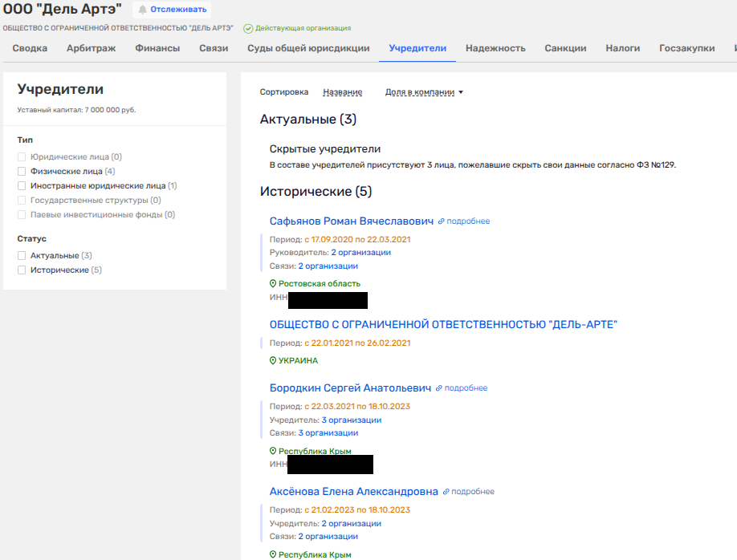Click link icon next to Сафьянов Роман Вячеславович

pyautogui.click(x=441, y=221)
